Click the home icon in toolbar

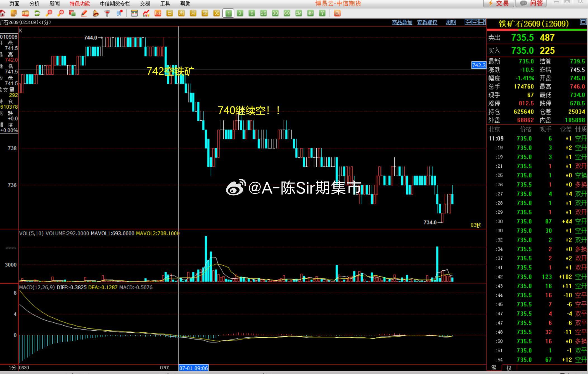coord(3,13)
